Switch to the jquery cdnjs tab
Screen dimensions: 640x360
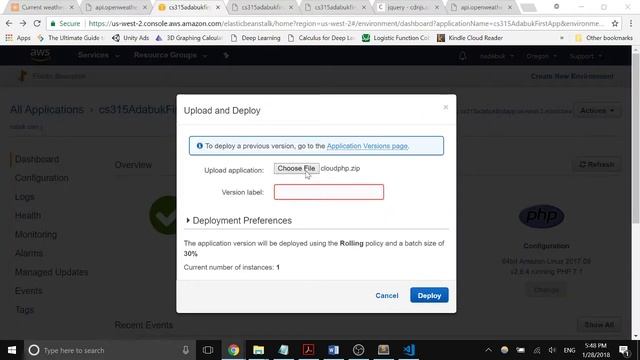[x=407, y=7]
